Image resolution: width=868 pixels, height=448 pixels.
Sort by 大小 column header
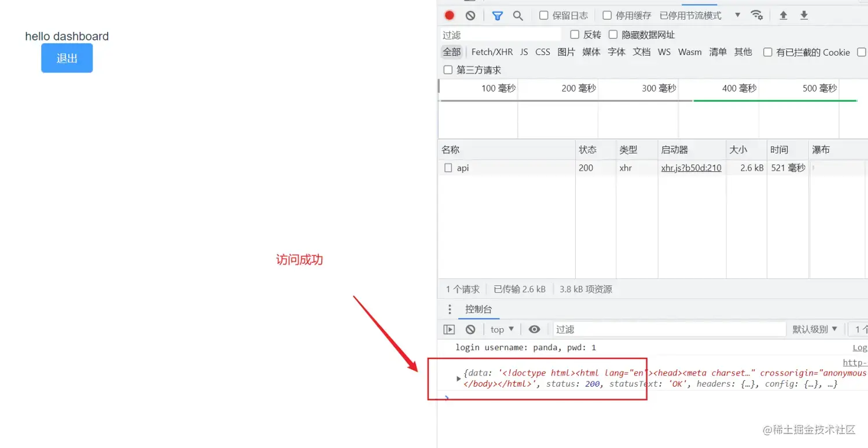pyautogui.click(x=746, y=149)
